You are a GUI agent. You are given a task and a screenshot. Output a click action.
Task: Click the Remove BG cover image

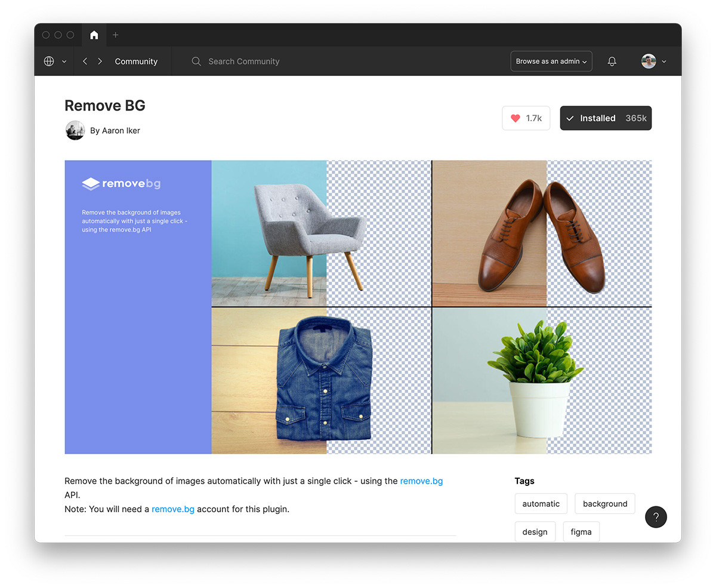coord(358,307)
